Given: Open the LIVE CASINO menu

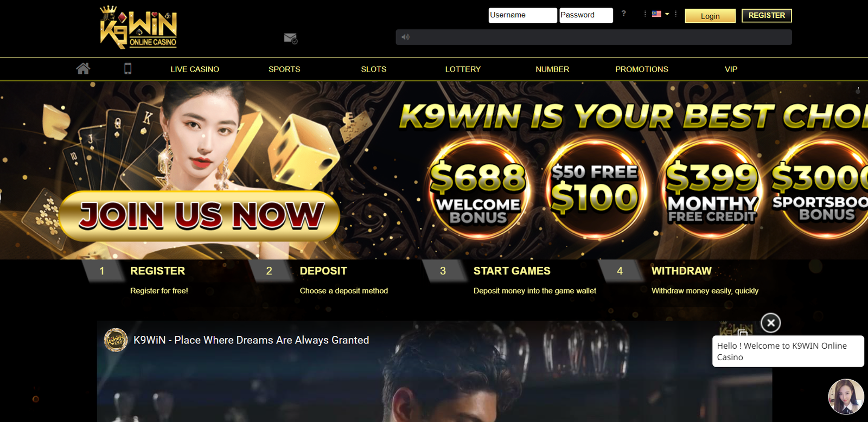Looking at the screenshot, I should tap(195, 69).
